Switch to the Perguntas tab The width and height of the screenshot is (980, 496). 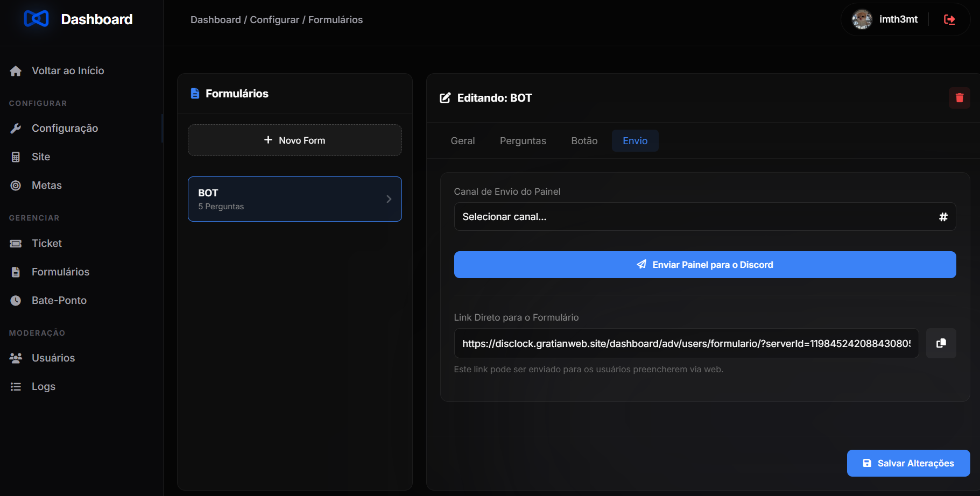(x=523, y=141)
